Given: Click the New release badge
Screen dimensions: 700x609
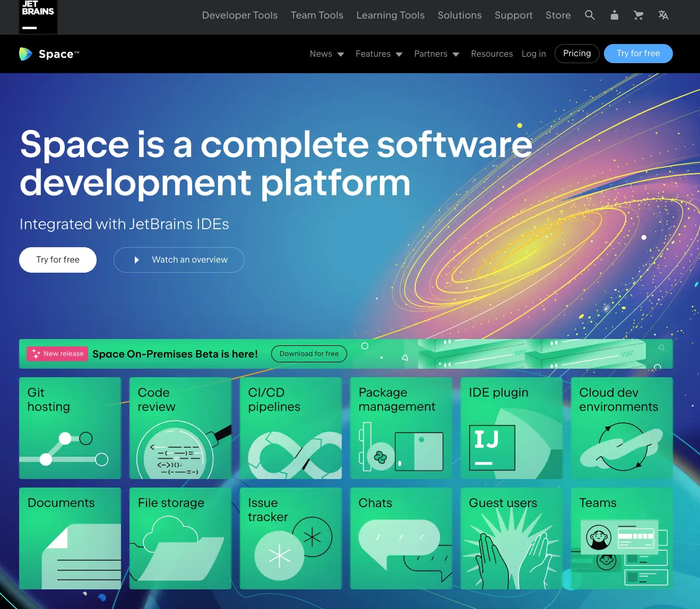Looking at the screenshot, I should coord(57,354).
